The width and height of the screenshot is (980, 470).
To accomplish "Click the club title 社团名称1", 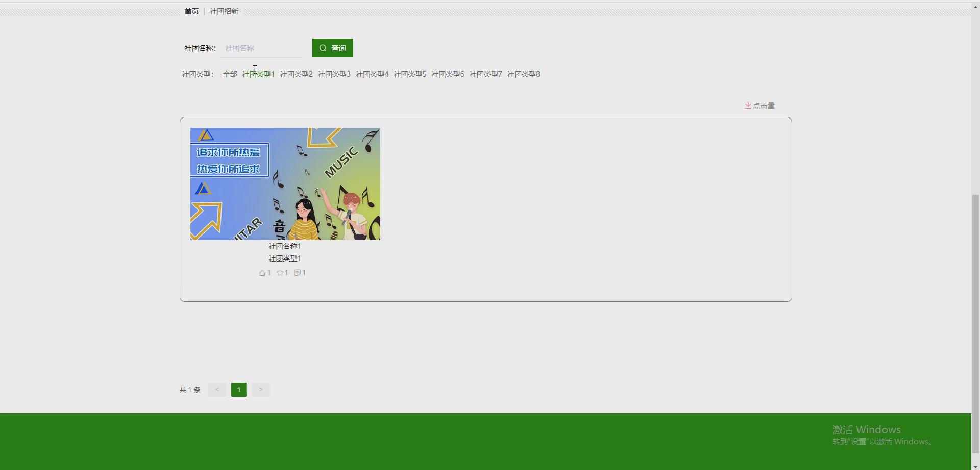I will [285, 246].
